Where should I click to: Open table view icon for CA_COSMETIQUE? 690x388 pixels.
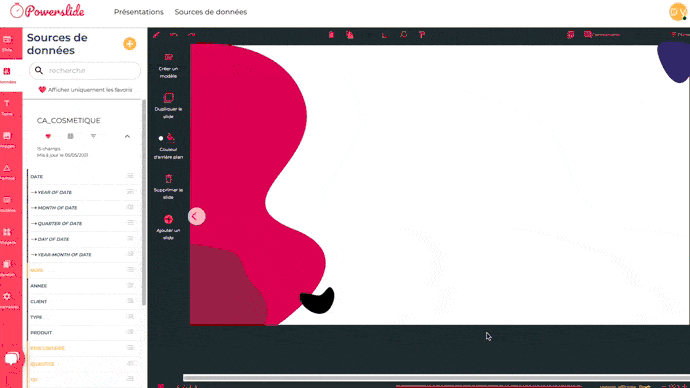point(70,136)
